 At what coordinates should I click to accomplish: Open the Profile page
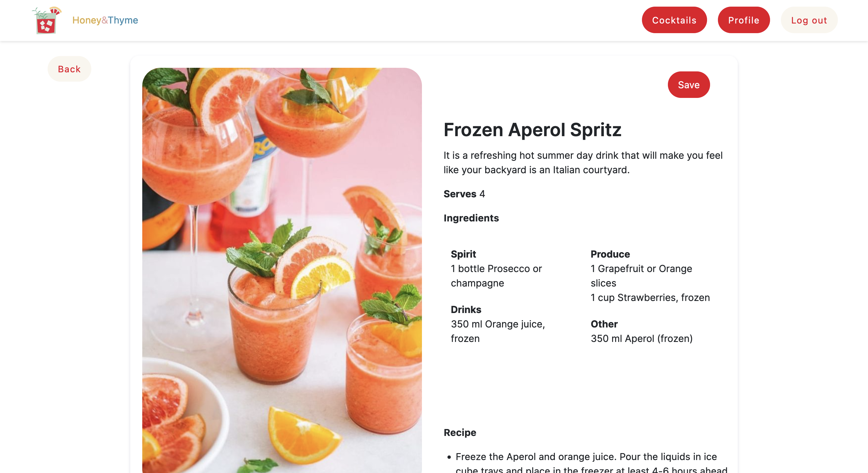[744, 20]
